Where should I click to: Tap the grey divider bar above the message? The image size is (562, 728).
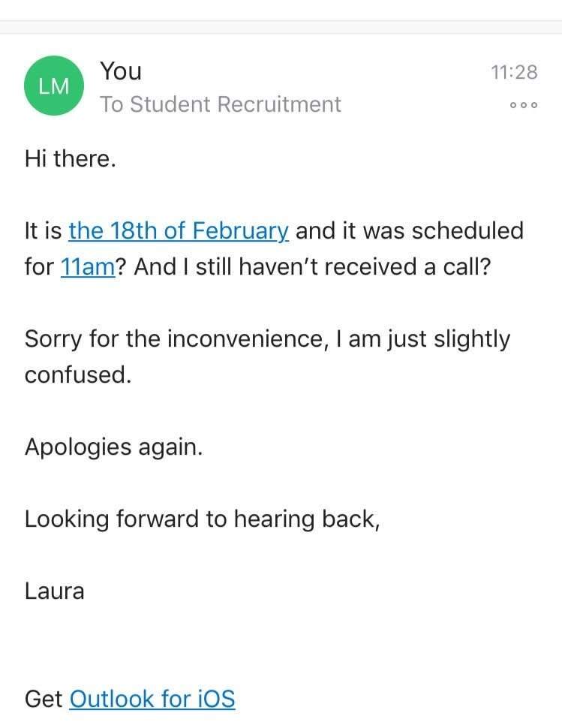point(281,27)
